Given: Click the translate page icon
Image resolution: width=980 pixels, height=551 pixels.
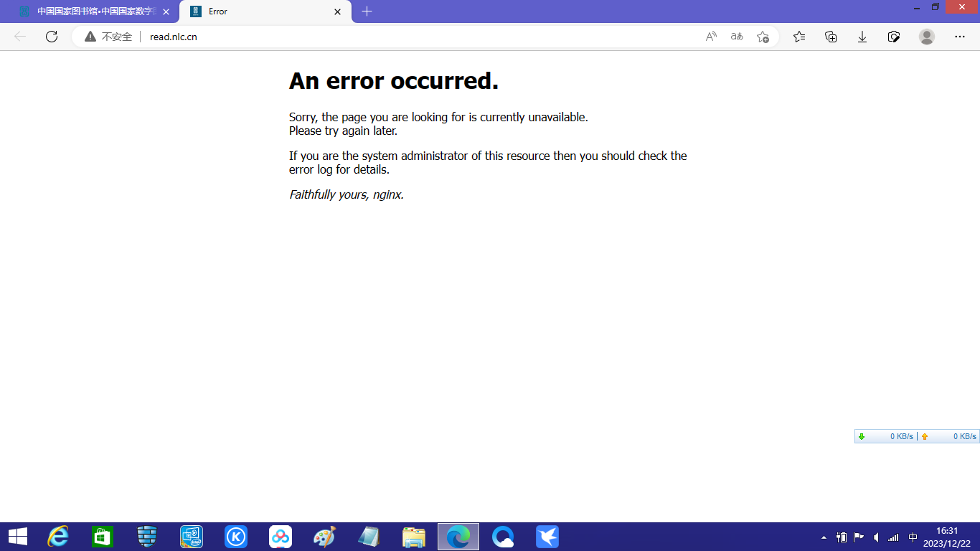Looking at the screenshot, I should click(x=737, y=37).
